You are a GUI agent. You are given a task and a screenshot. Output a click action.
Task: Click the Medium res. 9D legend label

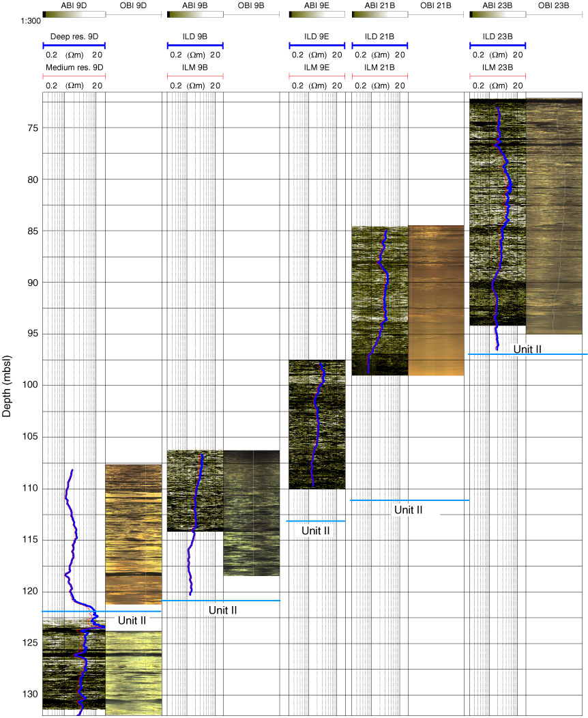74,67
